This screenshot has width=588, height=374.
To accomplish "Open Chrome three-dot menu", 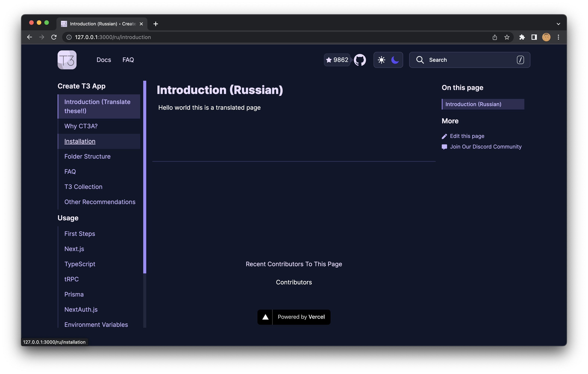I will (558, 37).
